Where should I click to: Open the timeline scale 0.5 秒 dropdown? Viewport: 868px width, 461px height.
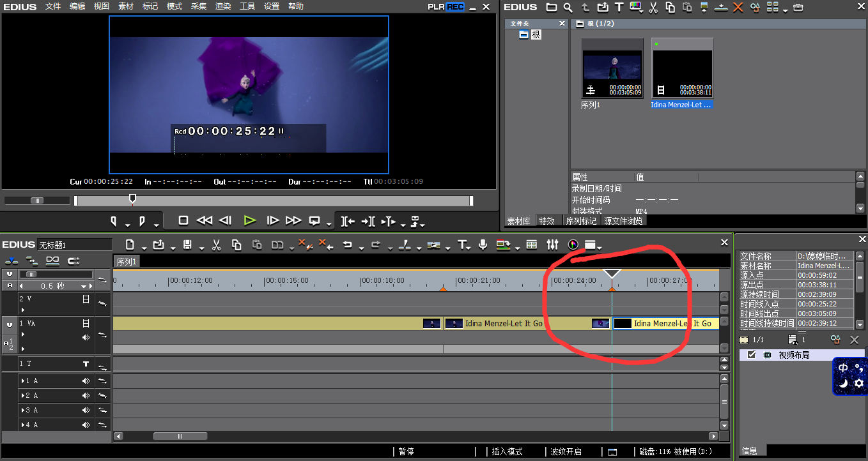point(83,286)
